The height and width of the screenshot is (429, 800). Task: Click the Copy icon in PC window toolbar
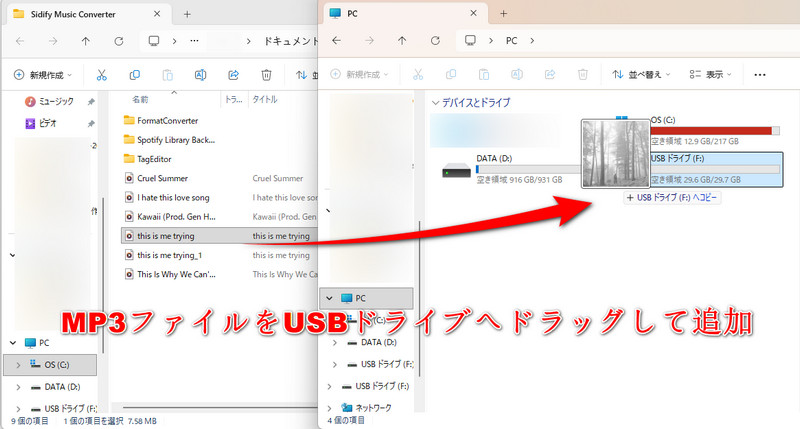(451, 74)
